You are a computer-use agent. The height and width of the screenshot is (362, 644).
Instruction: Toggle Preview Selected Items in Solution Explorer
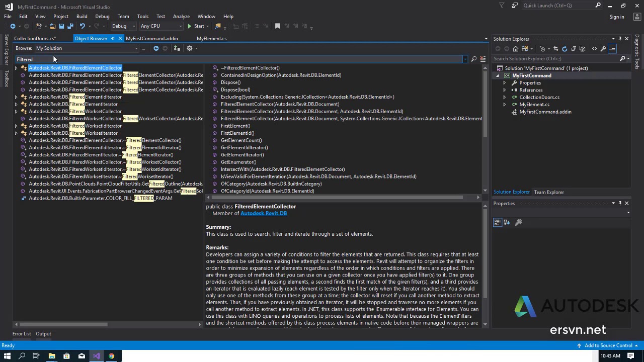pyautogui.click(x=612, y=49)
